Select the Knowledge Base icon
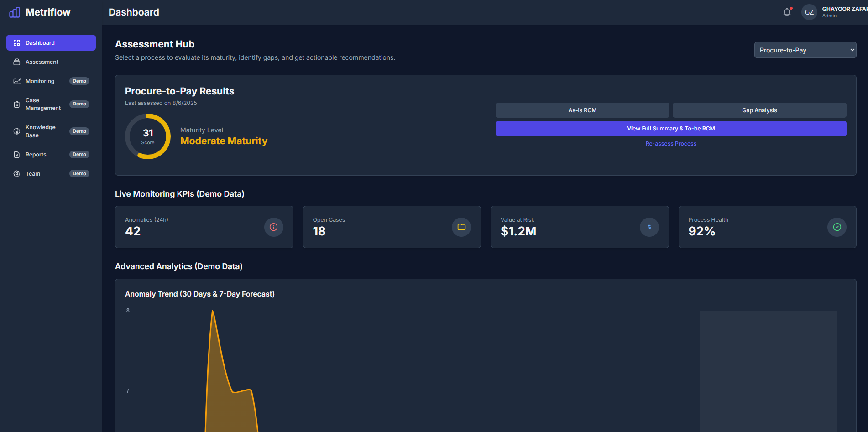This screenshot has height=432, width=868. (x=16, y=131)
